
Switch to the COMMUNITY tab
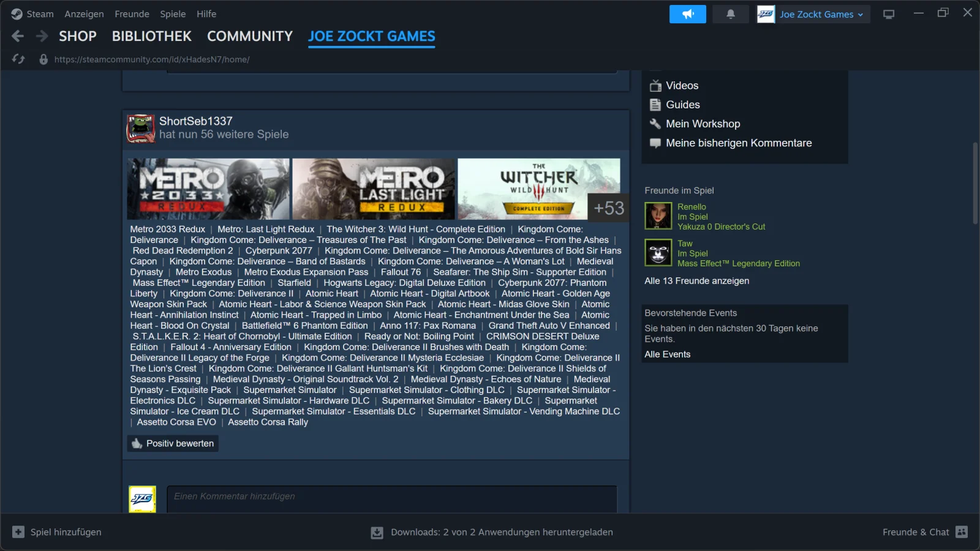coord(250,36)
